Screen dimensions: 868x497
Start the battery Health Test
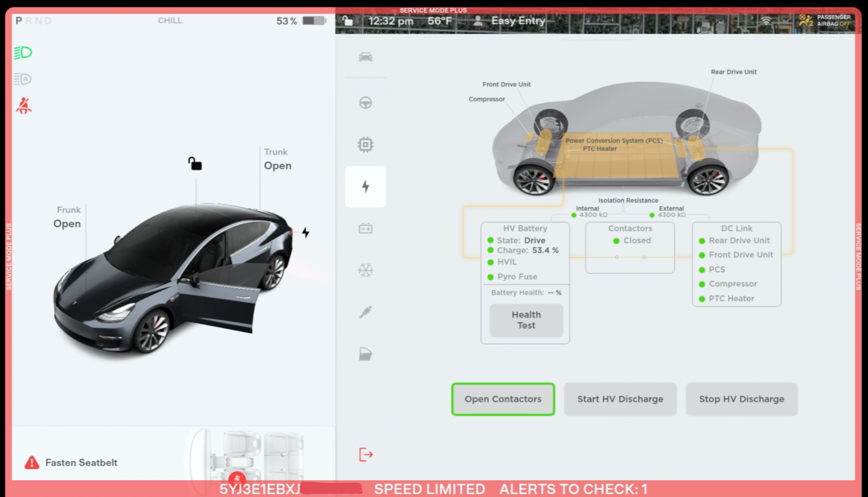point(526,320)
